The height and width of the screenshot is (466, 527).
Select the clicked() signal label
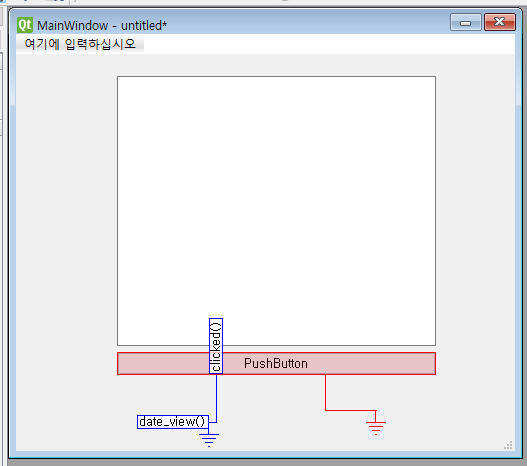(x=216, y=346)
